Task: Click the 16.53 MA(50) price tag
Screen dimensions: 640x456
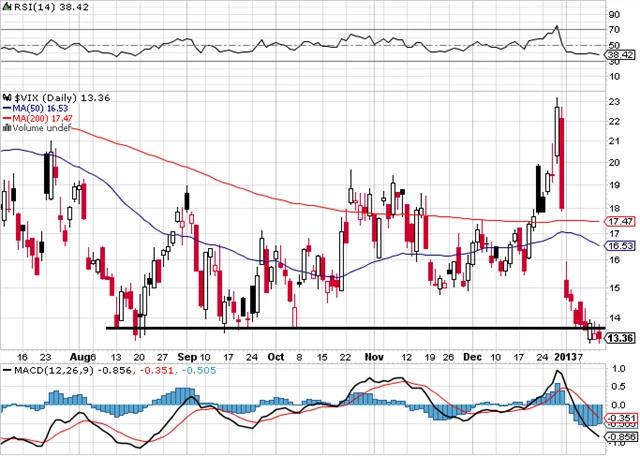Action: pyautogui.click(x=622, y=245)
